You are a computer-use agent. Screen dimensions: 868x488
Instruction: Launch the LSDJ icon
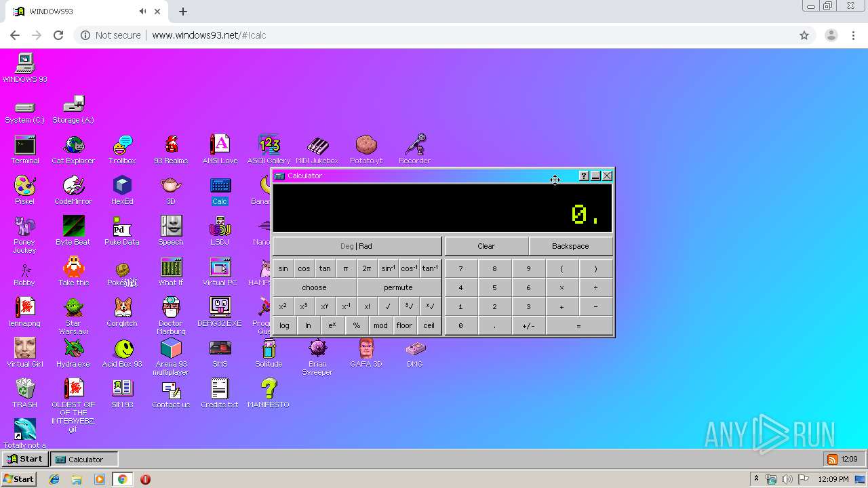[x=220, y=230]
